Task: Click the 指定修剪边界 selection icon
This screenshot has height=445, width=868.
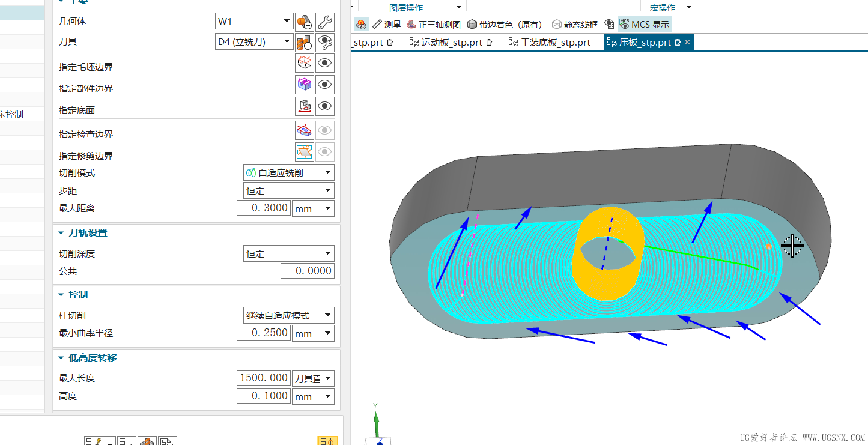Action: coord(305,152)
